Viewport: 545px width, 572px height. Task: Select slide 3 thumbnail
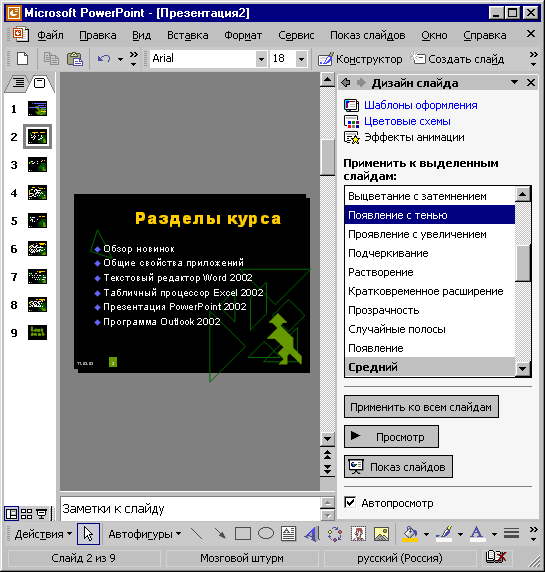click(x=37, y=165)
